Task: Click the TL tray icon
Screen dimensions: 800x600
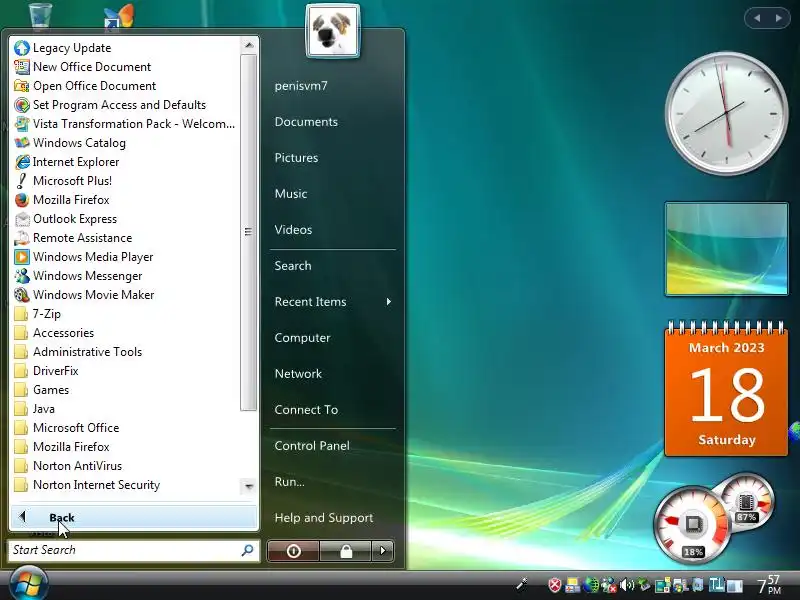Action: pos(717,585)
